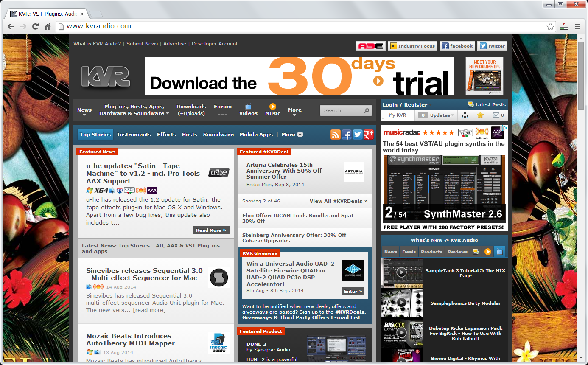This screenshot has height=365, width=588.
Task: Go back using the browser back arrow
Action: 11,26
